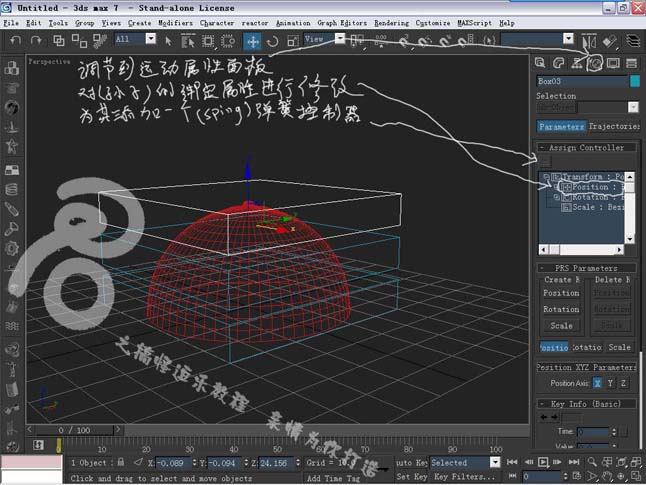646x485 pixels.
Task: Select the Position controller track
Action: [592, 187]
